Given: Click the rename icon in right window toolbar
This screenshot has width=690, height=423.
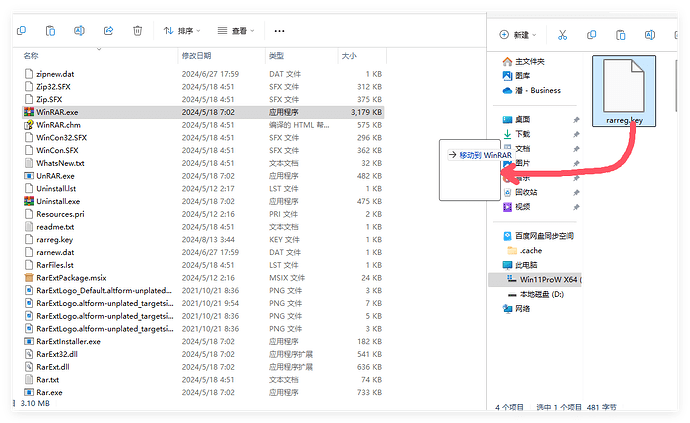Looking at the screenshot, I should 650,35.
